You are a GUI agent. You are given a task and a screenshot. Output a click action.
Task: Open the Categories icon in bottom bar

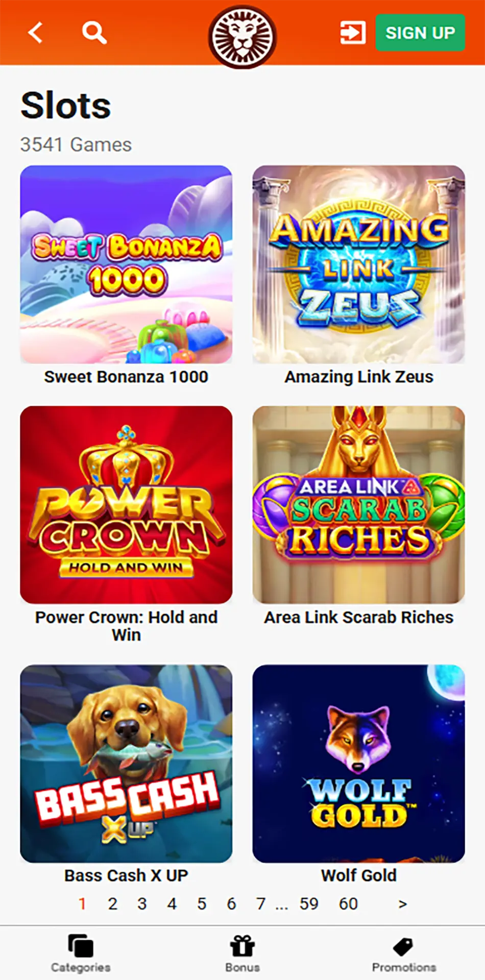81,946
